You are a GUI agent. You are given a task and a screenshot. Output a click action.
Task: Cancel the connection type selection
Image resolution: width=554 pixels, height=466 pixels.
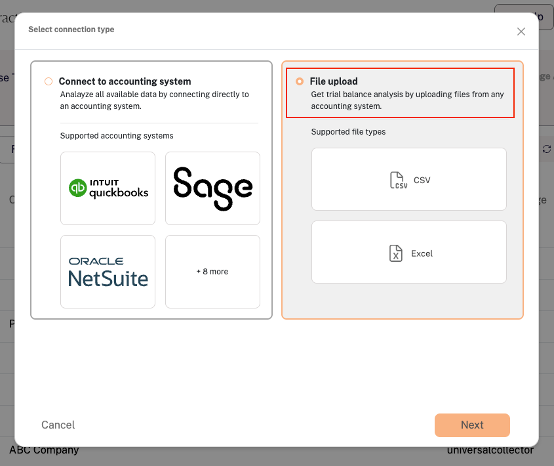click(x=58, y=425)
